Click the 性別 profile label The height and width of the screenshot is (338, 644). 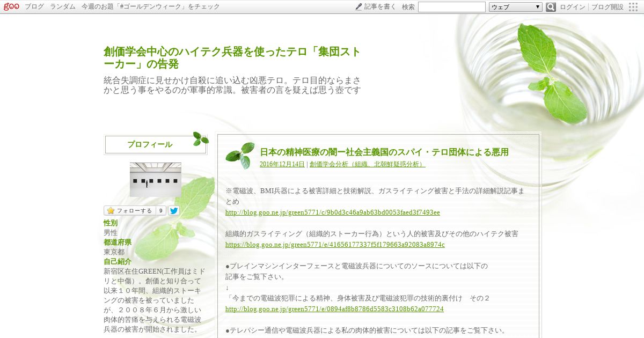click(111, 223)
